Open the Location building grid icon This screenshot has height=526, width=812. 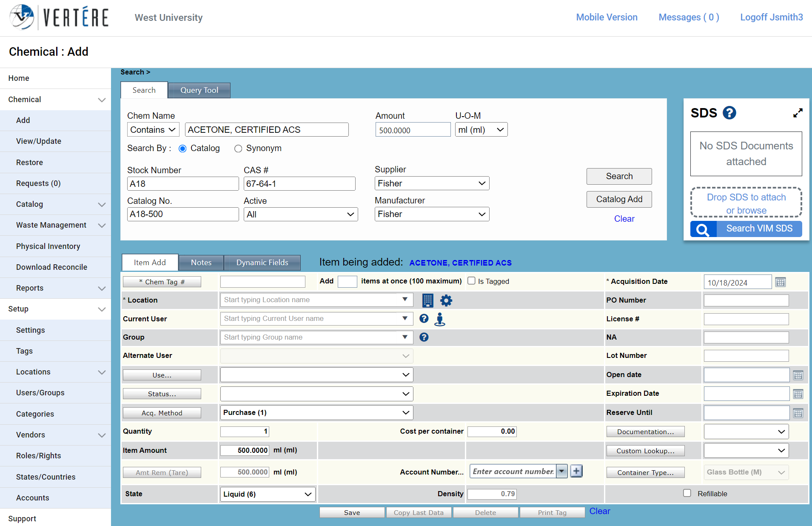[427, 300]
